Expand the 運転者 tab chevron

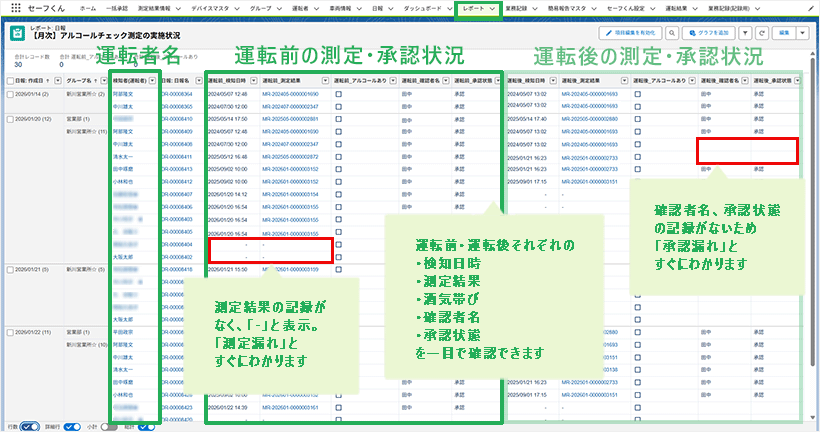(x=316, y=8)
